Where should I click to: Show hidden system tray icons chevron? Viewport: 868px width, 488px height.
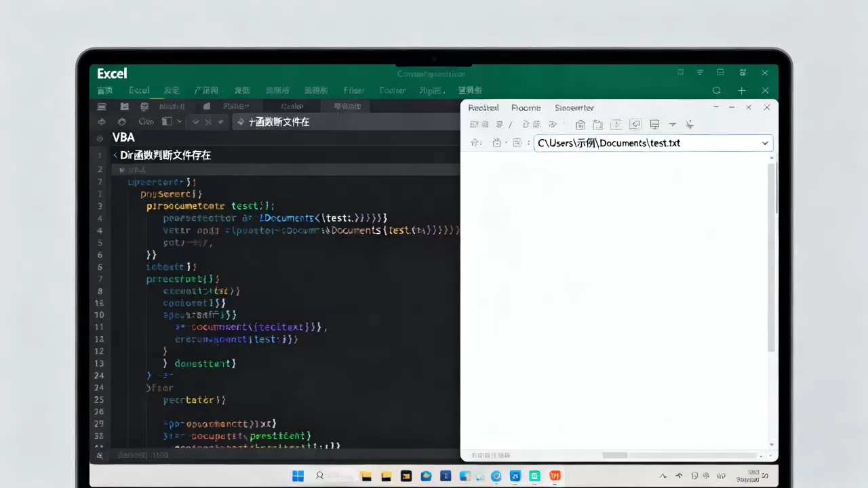tap(664, 476)
